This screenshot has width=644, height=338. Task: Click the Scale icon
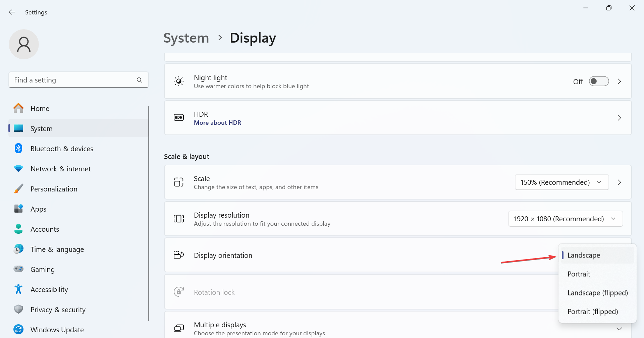[179, 182]
